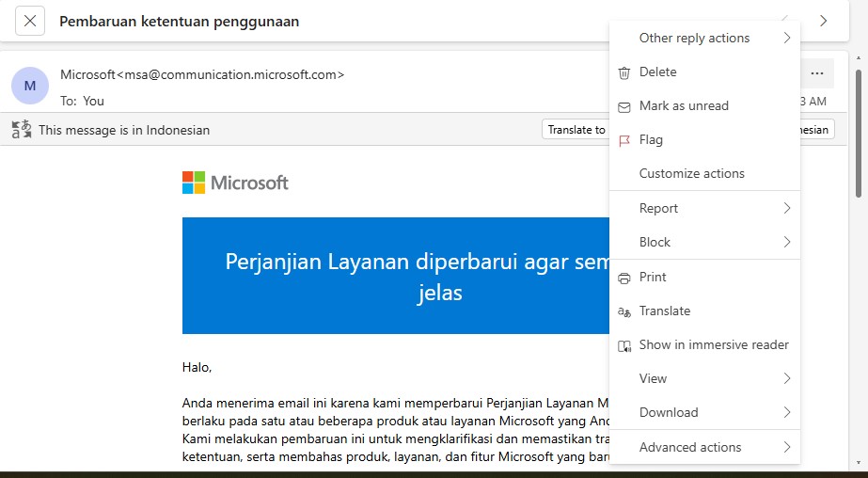Expand the Report submenu
This screenshot has width=868, height=478.
[x=704, y=208]
